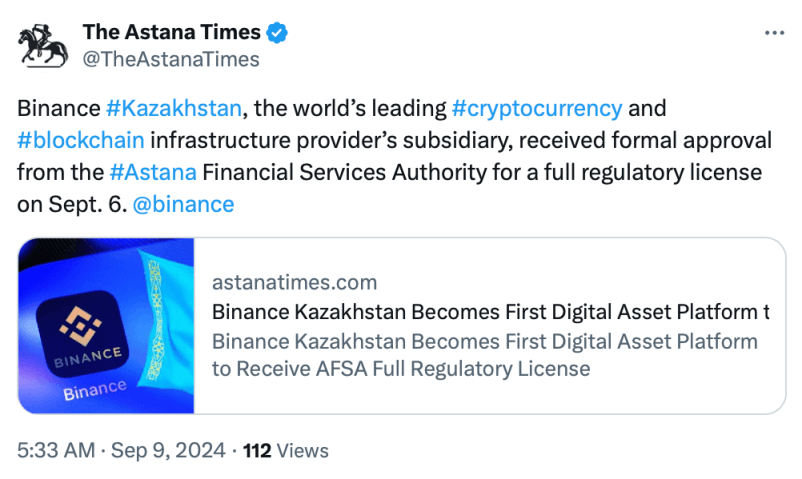
Task: Open the link card thumbnail image
Action: [x=106, y=325]
